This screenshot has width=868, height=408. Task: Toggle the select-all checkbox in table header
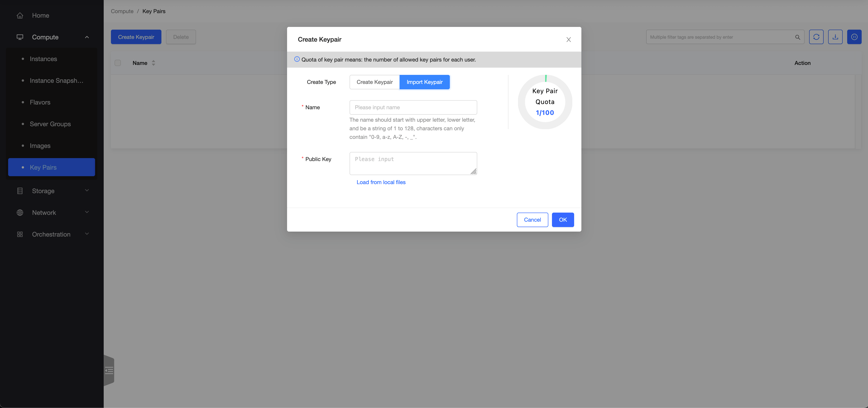click(117, 63)
